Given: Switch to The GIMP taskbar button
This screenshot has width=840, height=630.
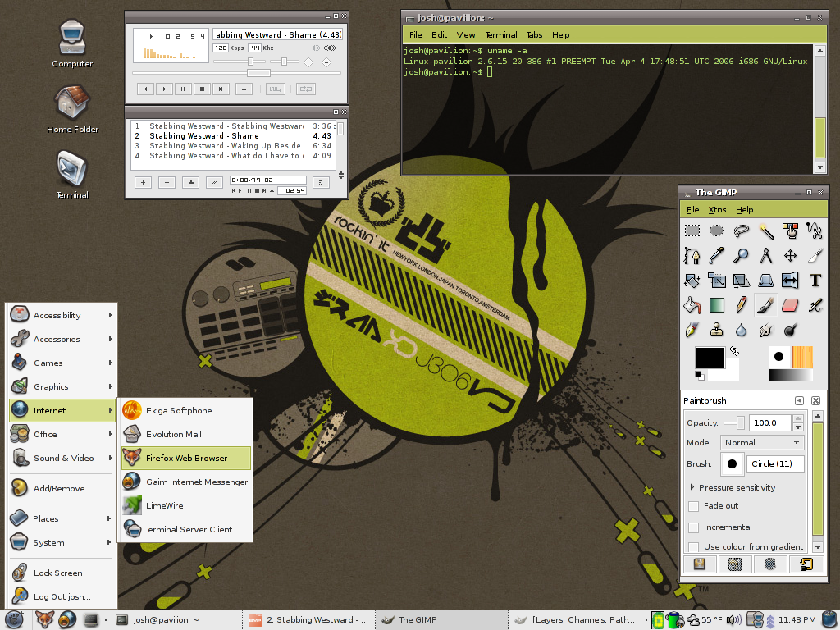Looking at the screenshot, I should point(441,620).
